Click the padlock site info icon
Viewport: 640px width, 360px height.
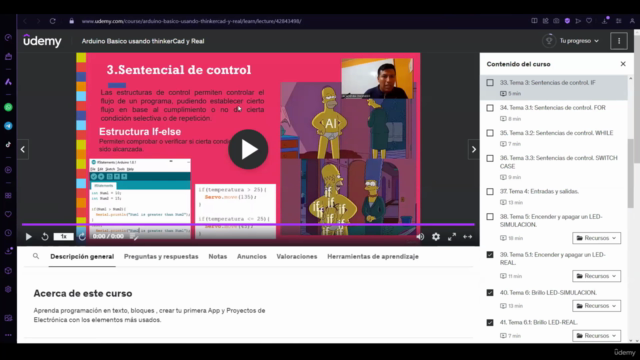(x=72, y=21)
